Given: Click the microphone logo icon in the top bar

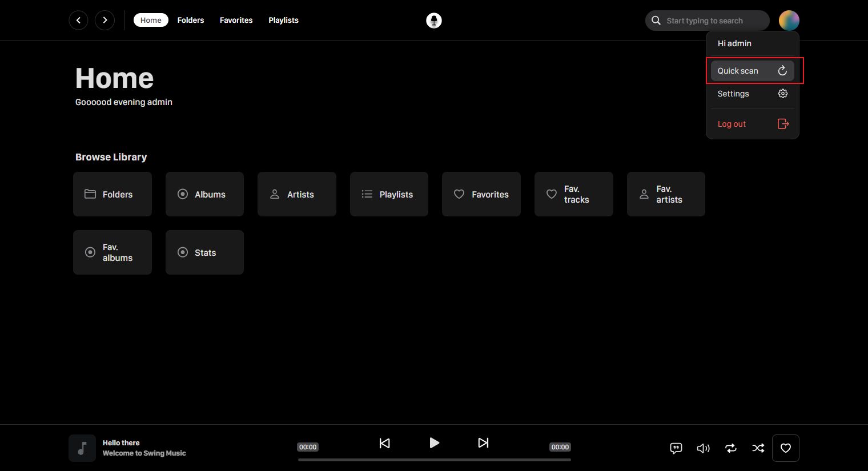Looking at the screenshot, I should 434,21.
